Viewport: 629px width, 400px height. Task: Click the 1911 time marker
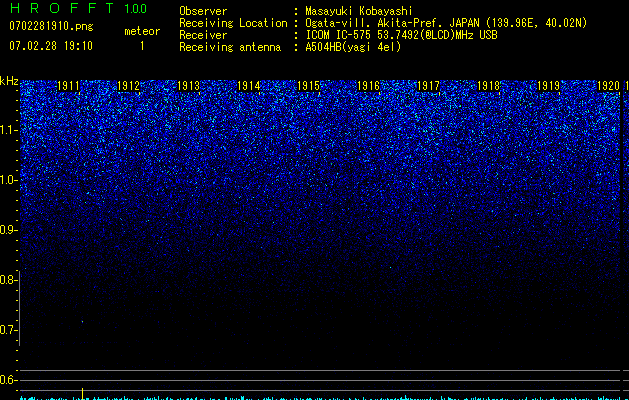coord(68,86)
